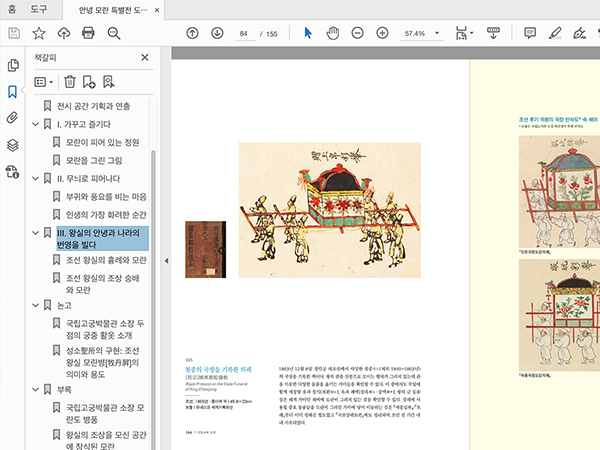Zoom out with the minus circle icon
Viewport: 600px width, 450px height.
(357, 33)
